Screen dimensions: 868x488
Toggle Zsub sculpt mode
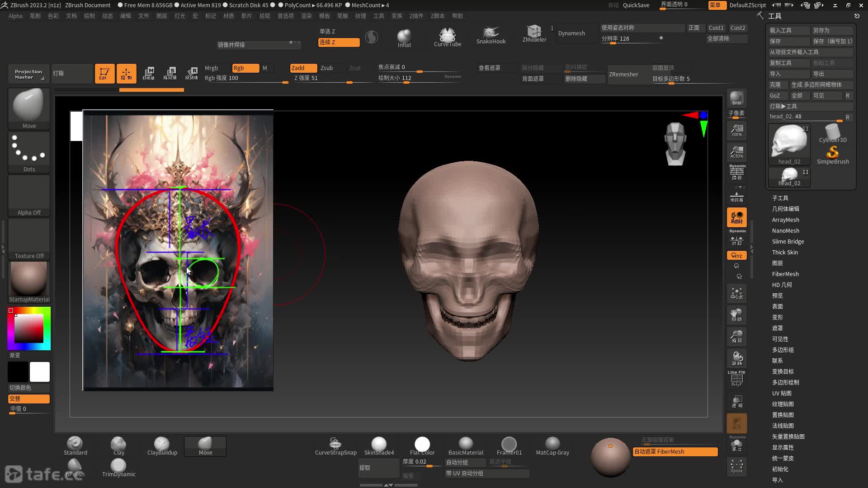click(332, 68)
